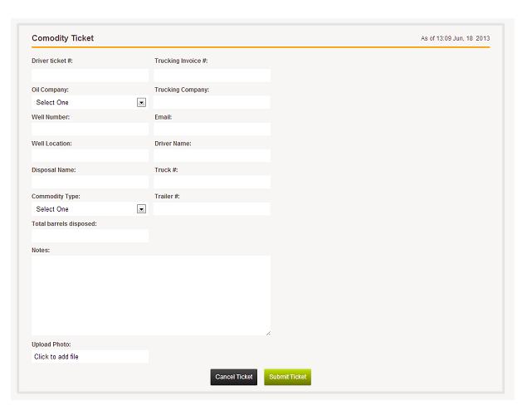The image size is (532, 415).
Task: Submit the ticket with the green button
Action: pyautogui.click(x=288, y=377)
